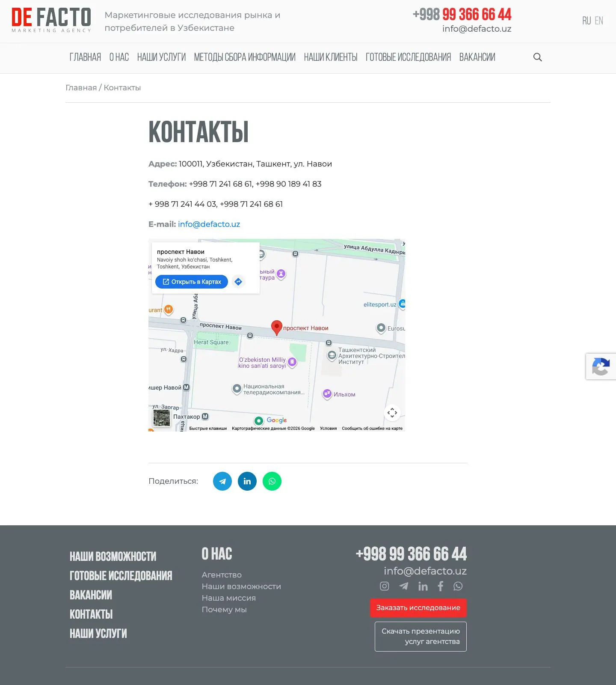Open the footer Агентство link
Image resolution: width=616 pixels, height=685 pixels.
[222, 575]
